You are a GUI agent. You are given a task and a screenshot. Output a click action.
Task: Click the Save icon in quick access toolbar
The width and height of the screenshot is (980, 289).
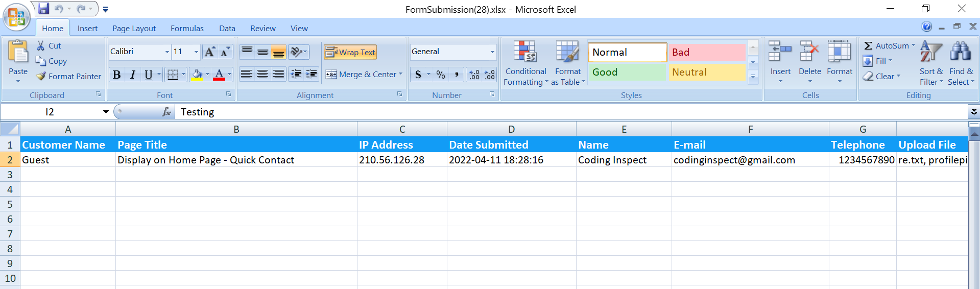43,9
